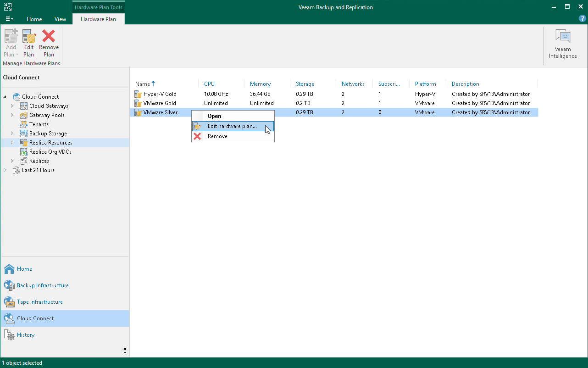The width and height of the screenshot is (588, 368).
Task: Expand the Last 24 Hours node
Action: coord(5,170)
